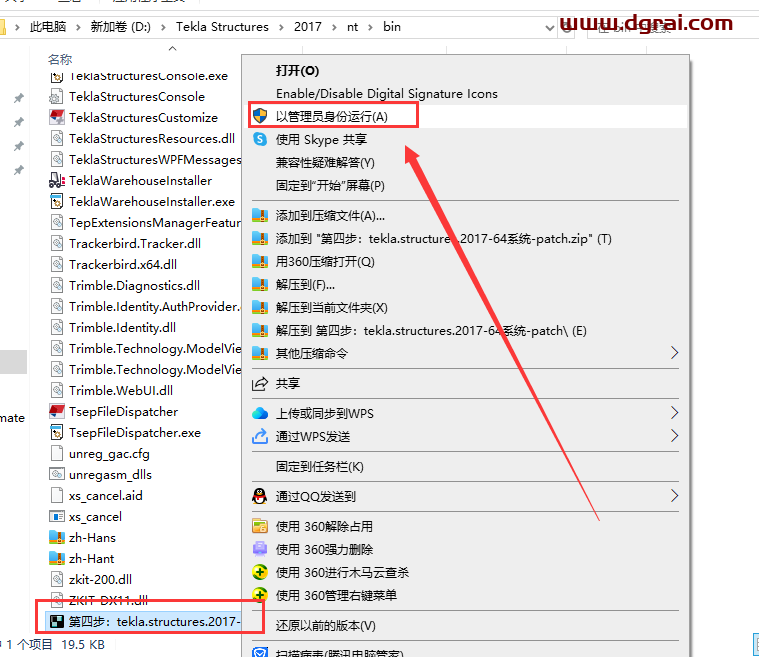
Task: Go to the bin folder in breadcrumb
Action: (x=392, y=27)
